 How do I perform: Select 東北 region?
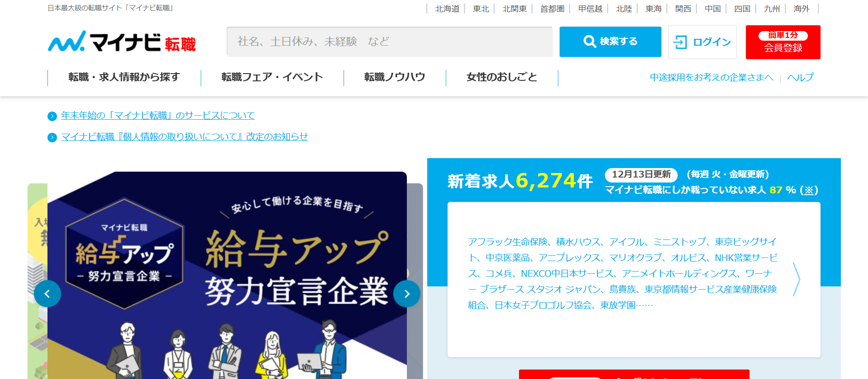481,9
